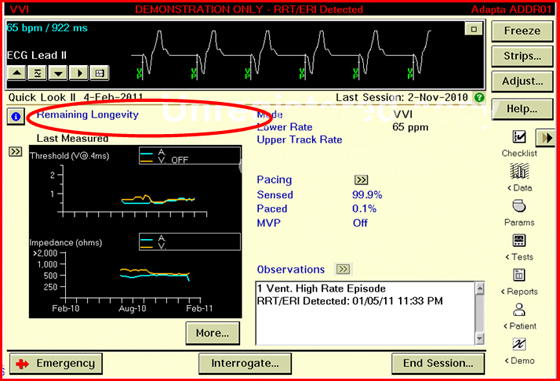Viewport: 560px width, 381px height.
Task: Click the ECG right arrow button
Action: (x=79, y=73)
